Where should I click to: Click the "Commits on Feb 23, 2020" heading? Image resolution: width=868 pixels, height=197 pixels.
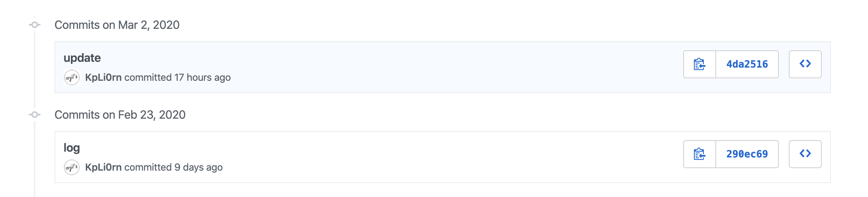point(120,115)
